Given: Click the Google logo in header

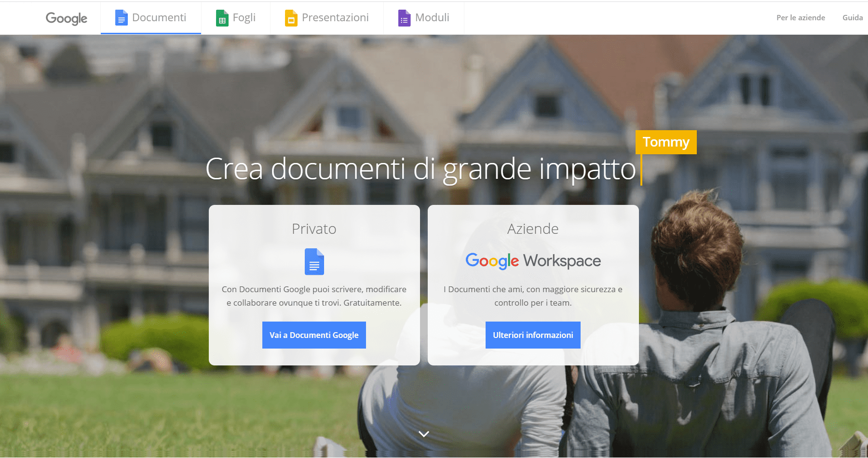Looking at the screenshot, I should (67, 18).
